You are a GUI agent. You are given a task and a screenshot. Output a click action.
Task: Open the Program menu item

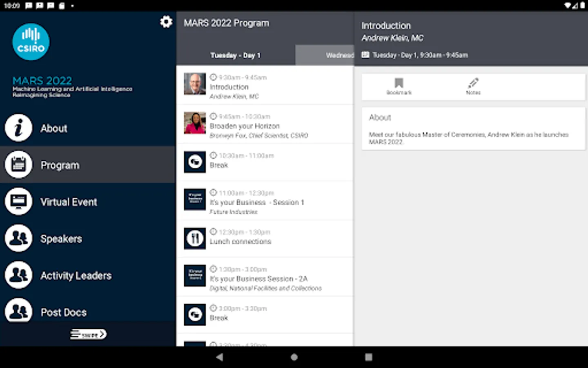click(x=88, y=165)
